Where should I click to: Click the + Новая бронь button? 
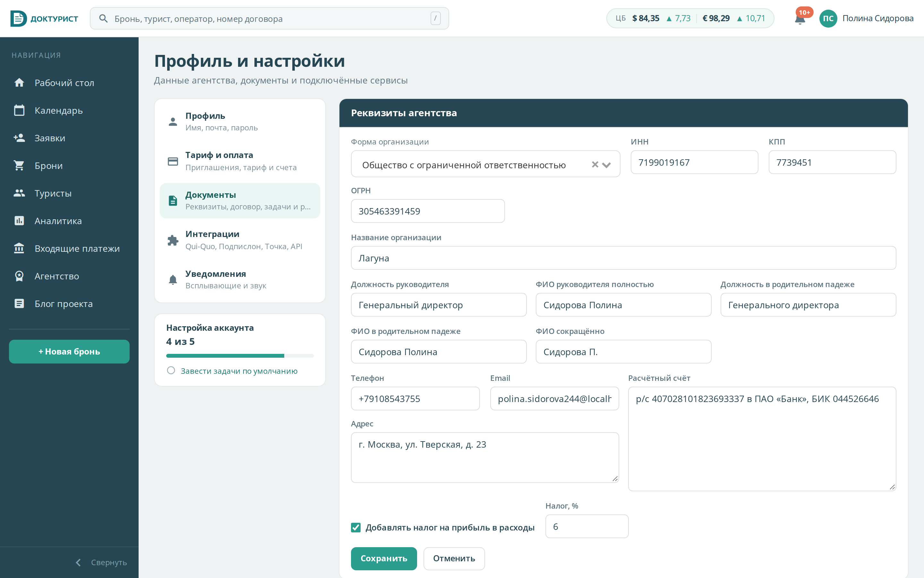[x=69, y=351]
